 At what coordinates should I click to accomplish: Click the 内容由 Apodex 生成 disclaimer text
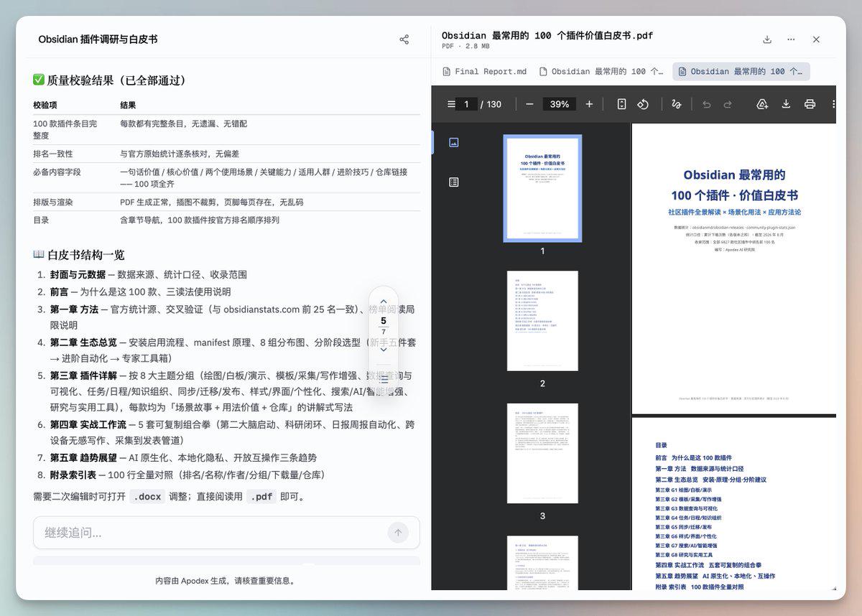225,581
